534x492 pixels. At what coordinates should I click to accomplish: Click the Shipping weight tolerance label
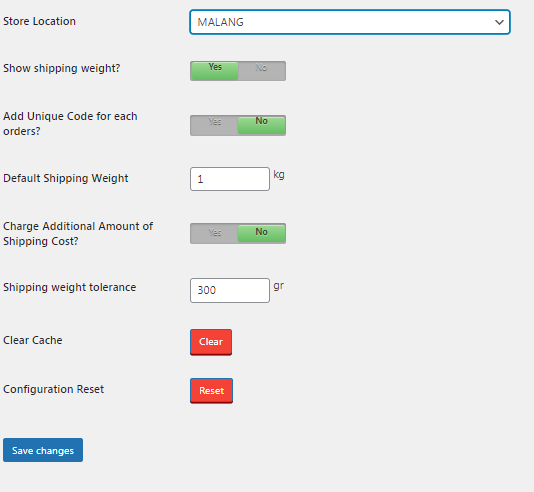click(x=69, y=287)
